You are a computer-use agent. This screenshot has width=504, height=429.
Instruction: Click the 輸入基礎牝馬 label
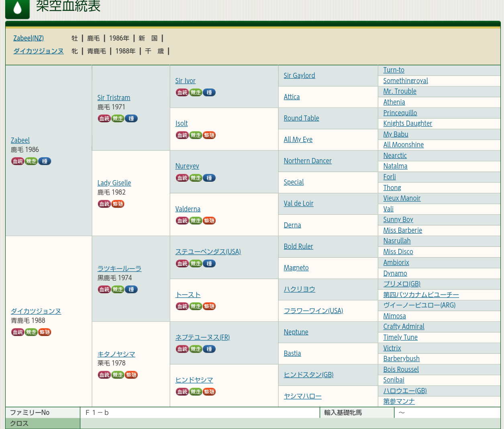click(x=343, y=413)
